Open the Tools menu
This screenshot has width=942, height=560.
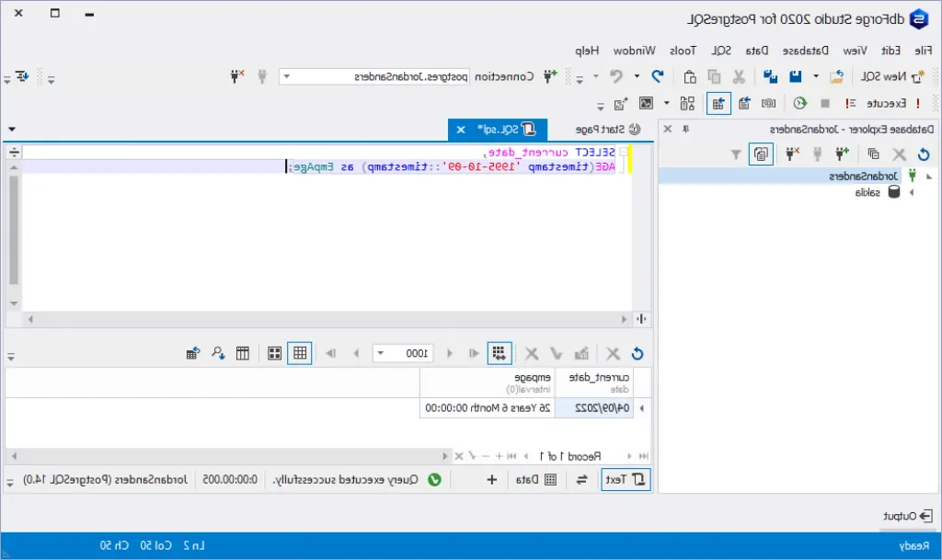point(683,51)
